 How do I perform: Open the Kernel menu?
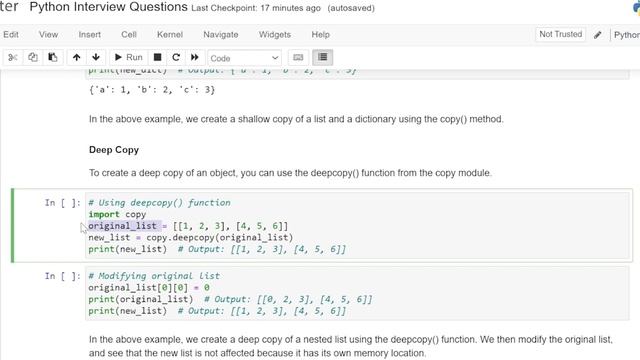coord(170,35)
